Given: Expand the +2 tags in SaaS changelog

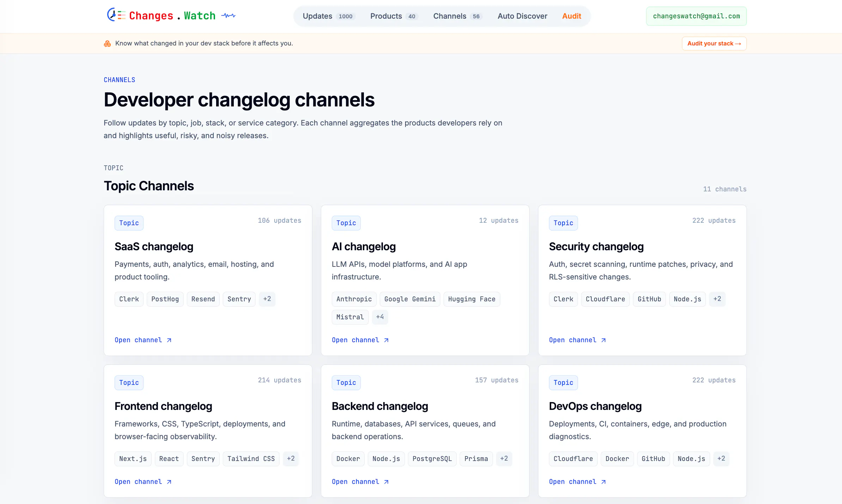Looking at the screenshot, I should point(267,299).
